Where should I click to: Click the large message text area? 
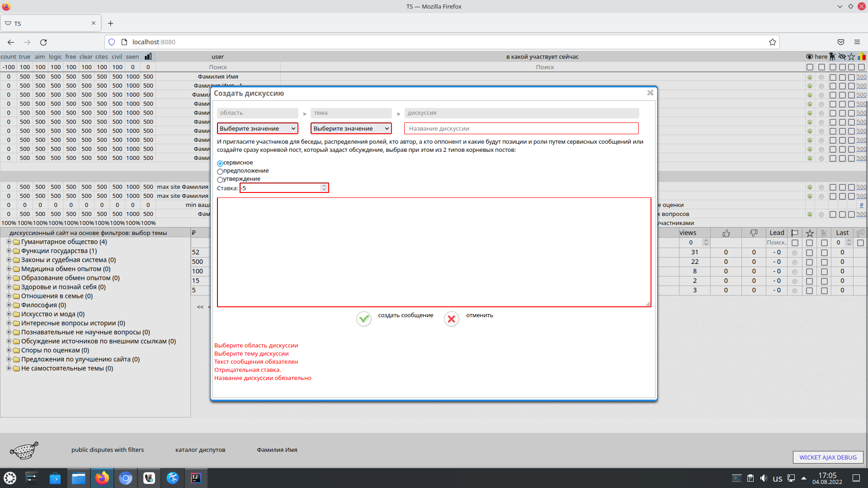tap(434, 252)
